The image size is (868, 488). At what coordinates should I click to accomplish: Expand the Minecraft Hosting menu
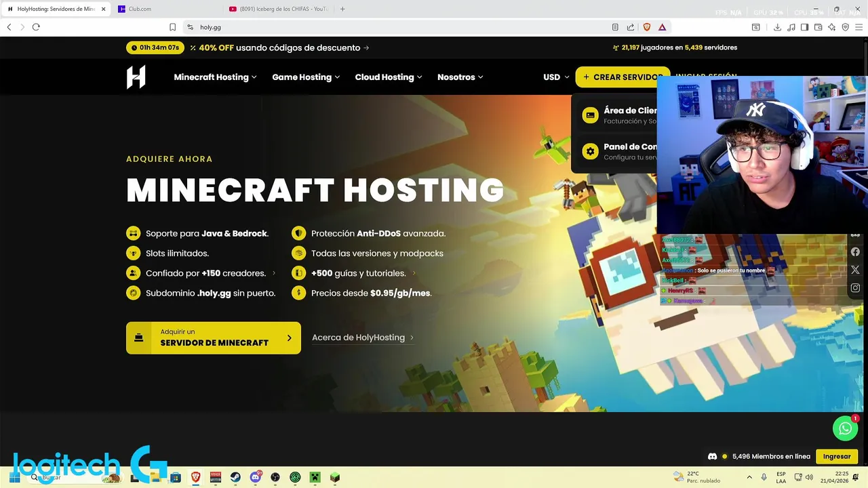point(215,77)
